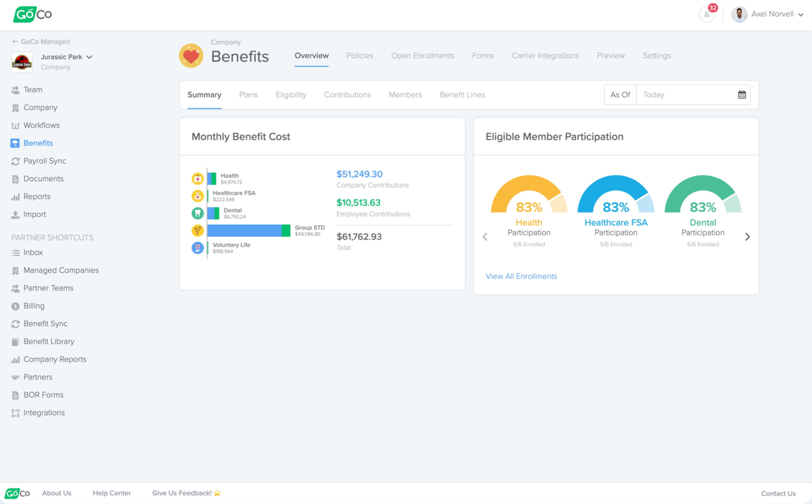
Task: Open the Contributions sub-tab
Action: pyautogui.click(x=347, y=95)
